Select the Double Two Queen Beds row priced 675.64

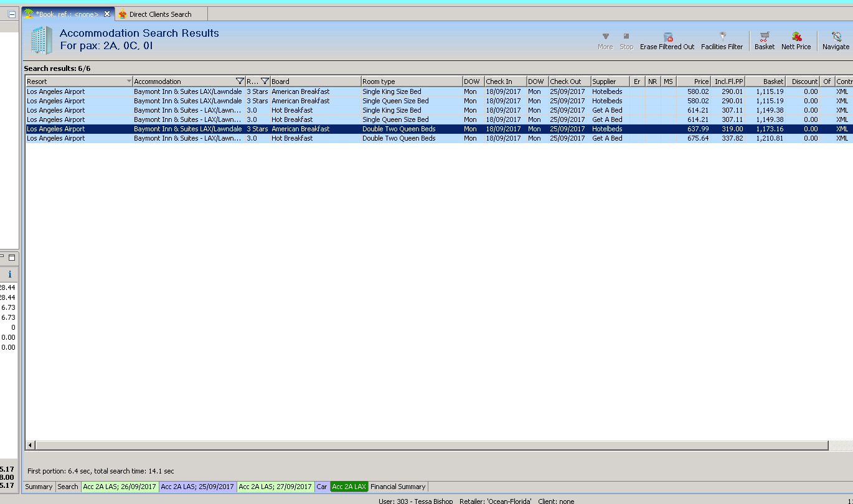(x=438, y=138)
